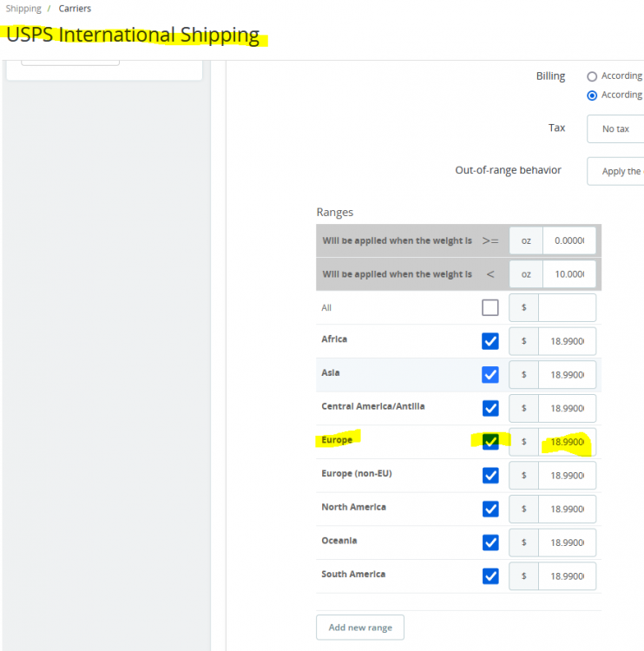The width and height of the screenshot is (644, 651).
Task: Open the Carriers breadcrumb link
Action: coord(75,9)
